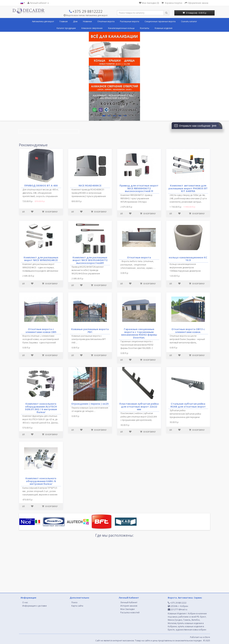
Task: Click the KAB brand logo
Action: coord(125,522)
